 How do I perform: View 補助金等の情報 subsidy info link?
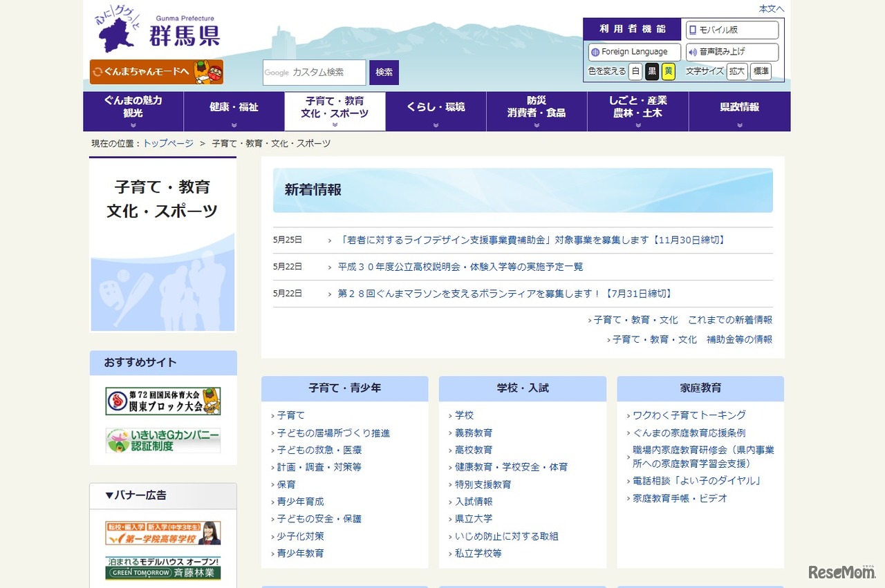click(693, 339)
